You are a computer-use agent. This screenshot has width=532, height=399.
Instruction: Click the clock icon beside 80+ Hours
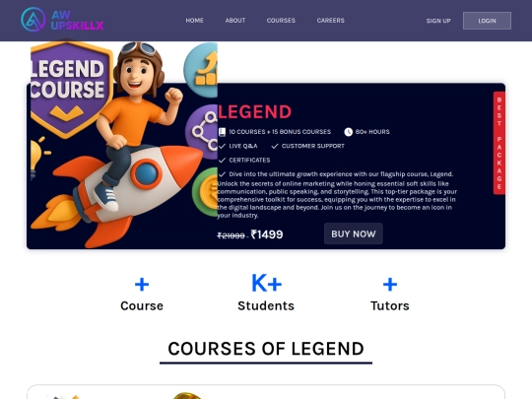click(x=348, y=132)
